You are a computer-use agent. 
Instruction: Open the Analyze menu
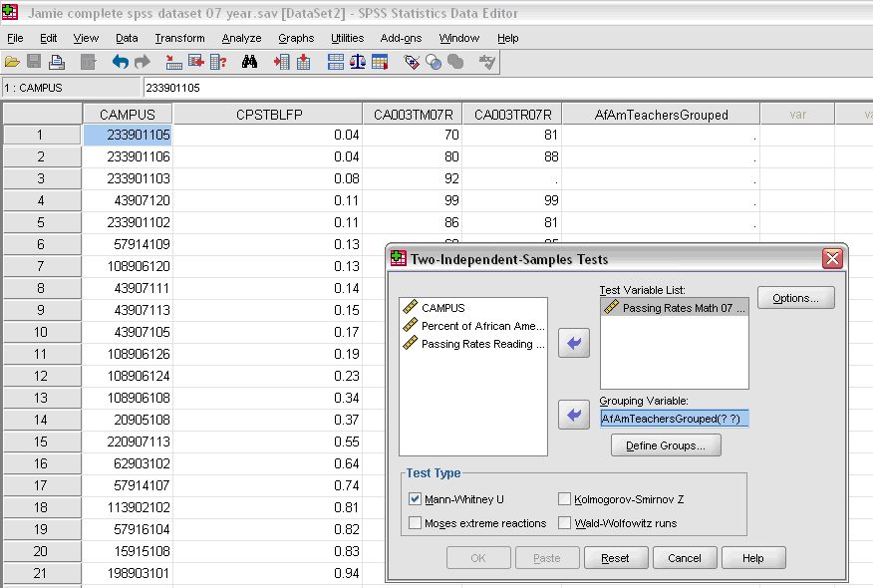[241, 38]
